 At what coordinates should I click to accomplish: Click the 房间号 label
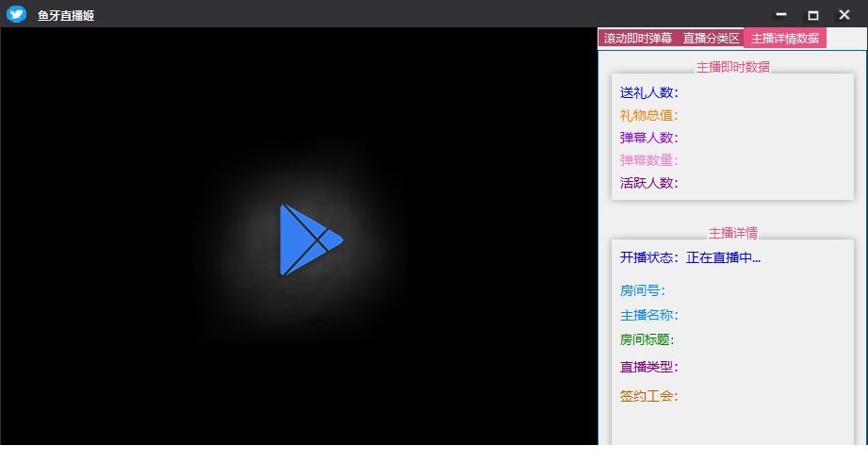click(x=643, y=290)
